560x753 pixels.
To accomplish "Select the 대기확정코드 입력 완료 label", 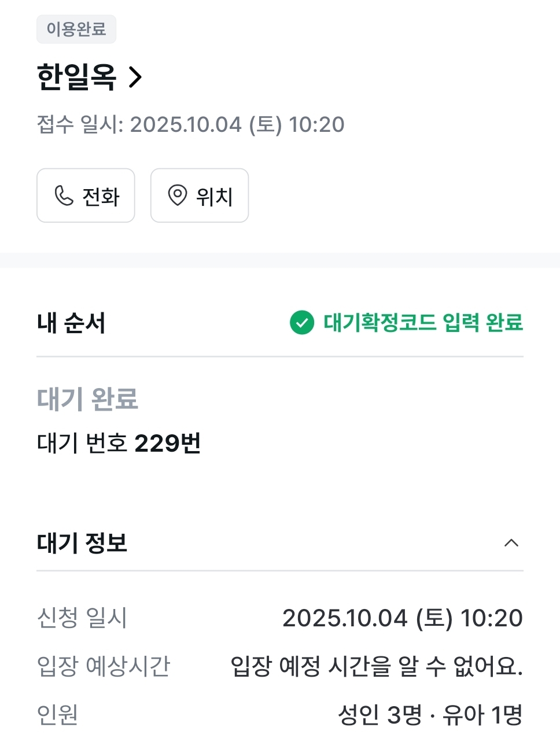I will pyautogui.click(x=423, y=323).
